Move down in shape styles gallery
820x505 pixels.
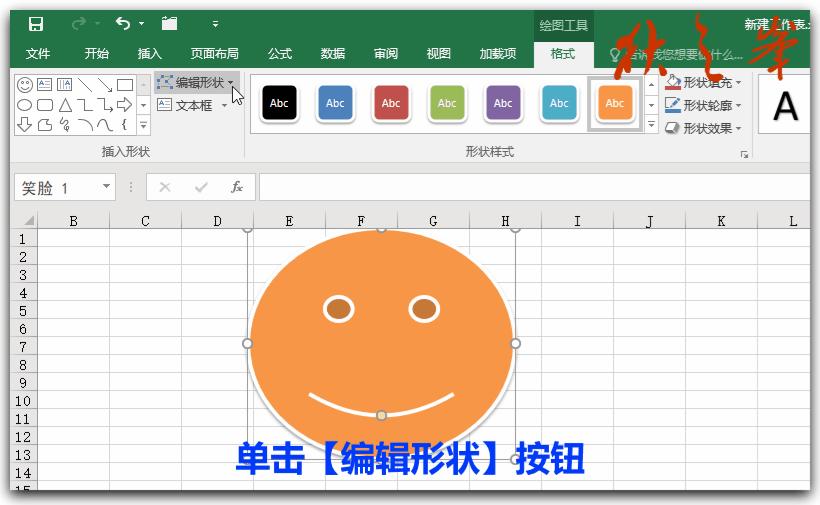pyautogui.click(x=651, y=105)
